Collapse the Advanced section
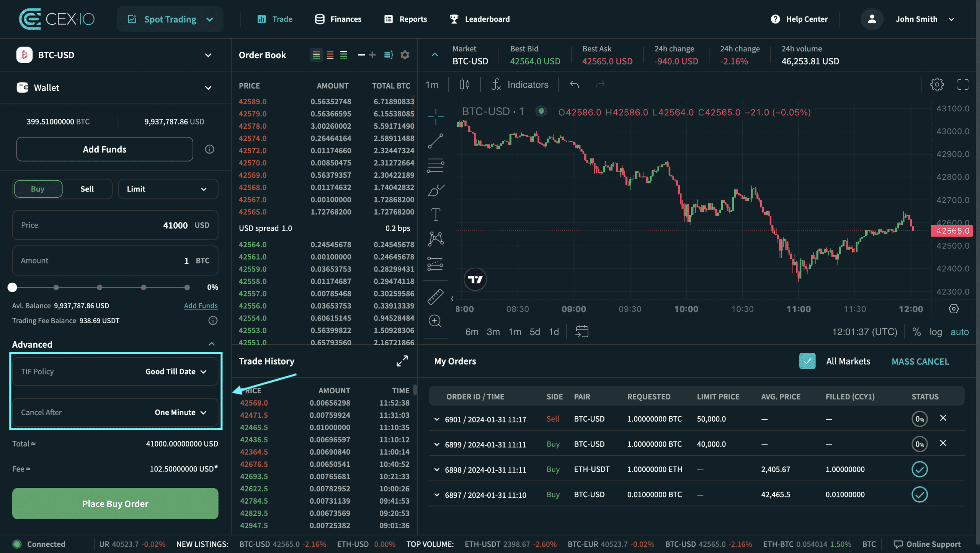This screenshot has height=553, width=980. pyautogui.click(x=211, y=344)
